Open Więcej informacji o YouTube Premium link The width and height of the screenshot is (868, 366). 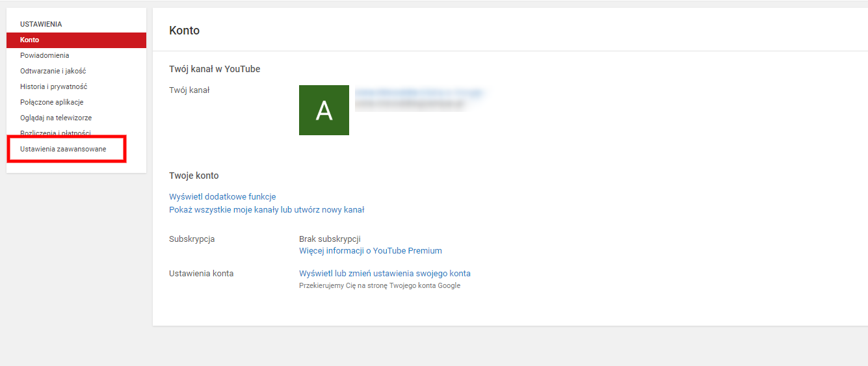click(x=370, y=251)
